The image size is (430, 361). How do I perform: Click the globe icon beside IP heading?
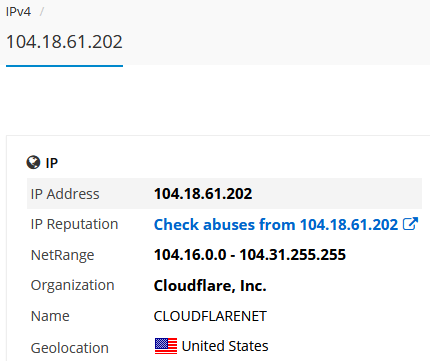(x=33, y=163)
